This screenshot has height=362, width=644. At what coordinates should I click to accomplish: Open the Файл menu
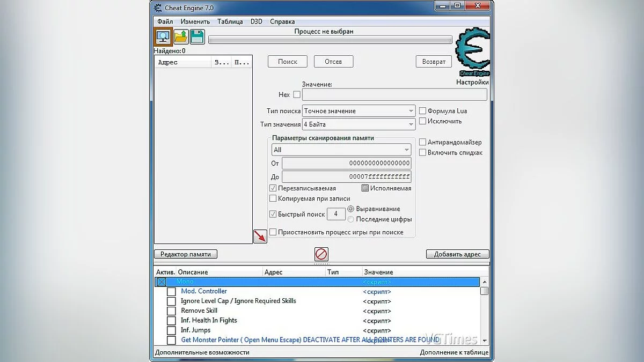click(x=165, y=21)
